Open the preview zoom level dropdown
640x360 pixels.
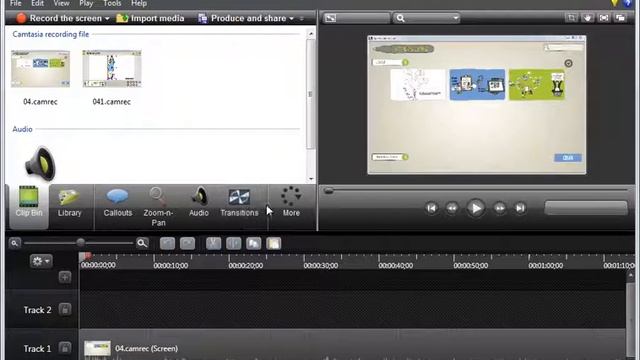tap(427, 18)
